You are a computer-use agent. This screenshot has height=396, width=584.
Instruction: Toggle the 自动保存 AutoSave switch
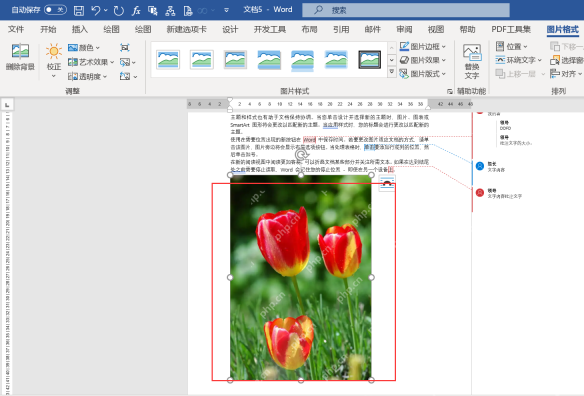(x=55, y=10)
